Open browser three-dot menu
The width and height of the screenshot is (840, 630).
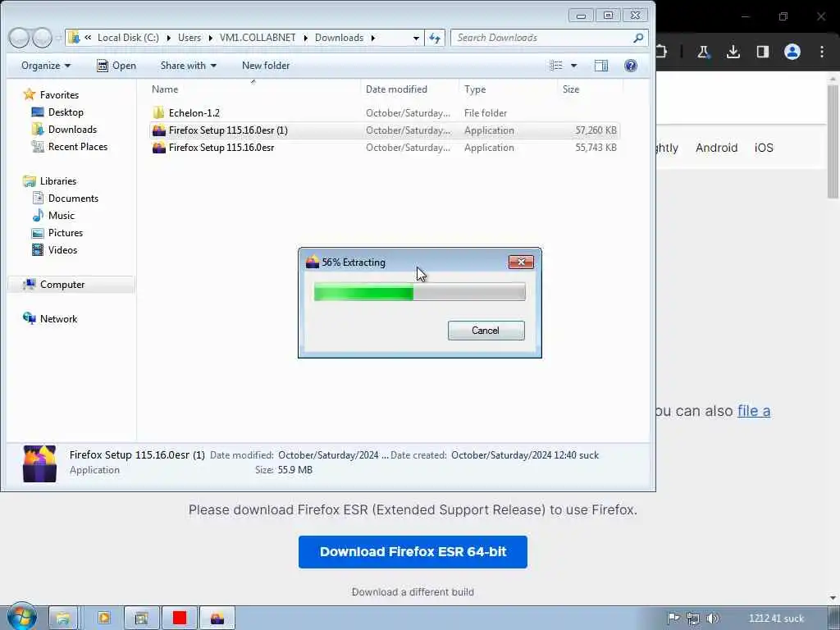pos(822,52)
